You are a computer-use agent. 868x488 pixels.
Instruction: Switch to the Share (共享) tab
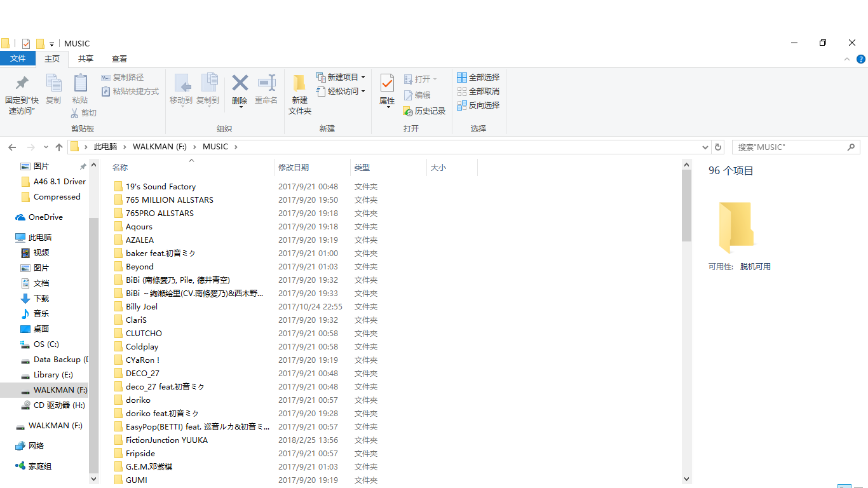(86, 58)
